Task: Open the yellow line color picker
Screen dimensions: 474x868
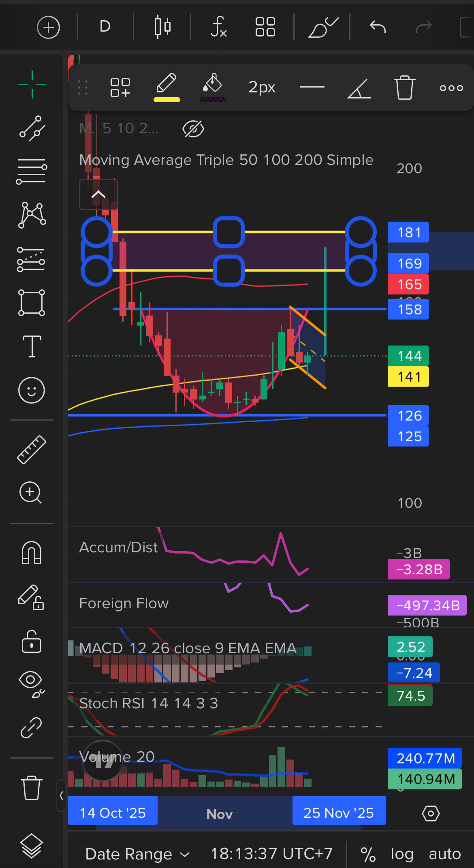Action: (x=167, y=87)
